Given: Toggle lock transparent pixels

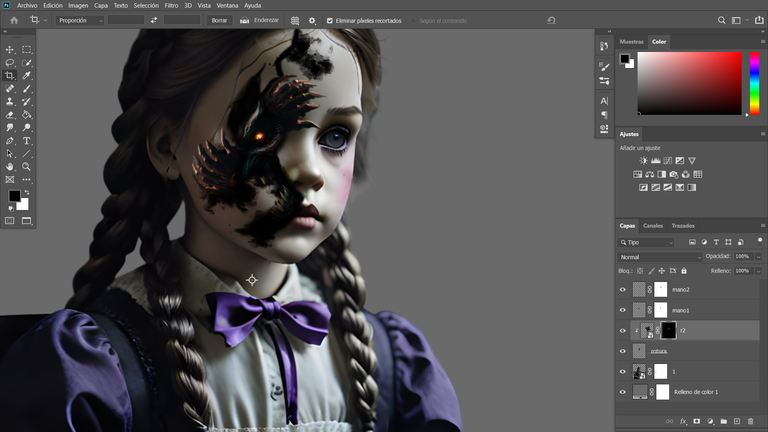Looking at the screenshot, I should tap(640, 271).
